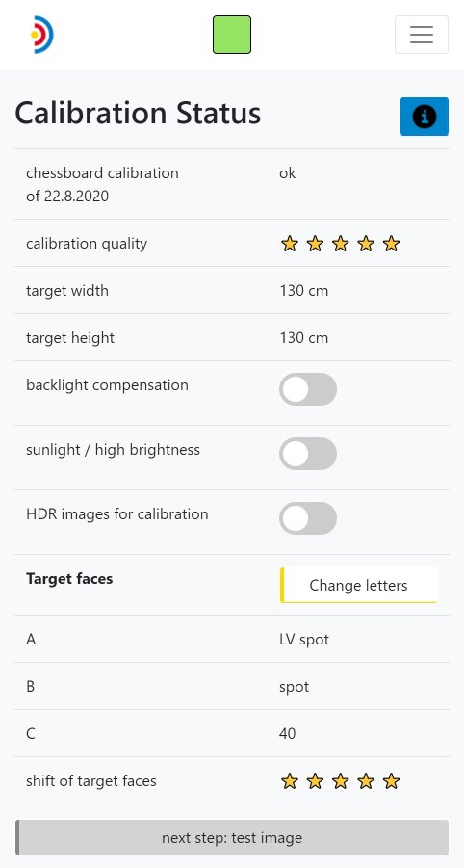Toggle sunlight / high brightness switch
464x868 pixels.
coord(308,454)
